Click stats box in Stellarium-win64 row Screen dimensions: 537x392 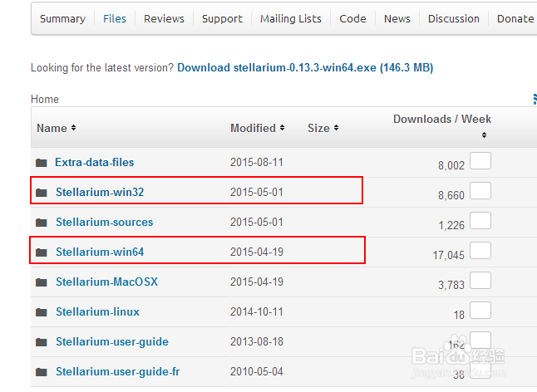480,250
